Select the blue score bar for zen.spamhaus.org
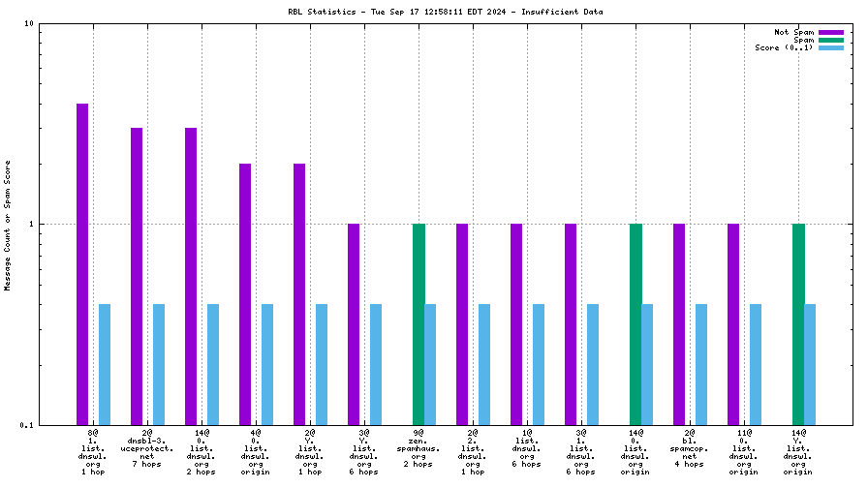This screenshot has height=488, width=868. (430, 364)
